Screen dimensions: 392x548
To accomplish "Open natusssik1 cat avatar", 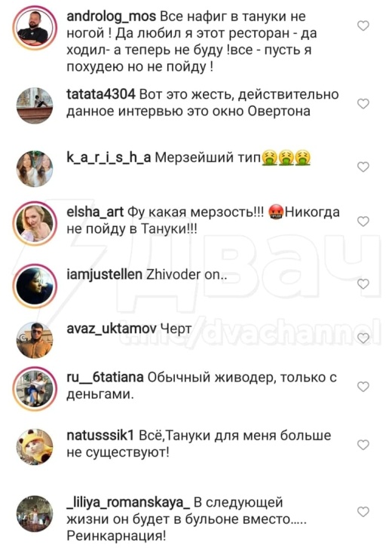I will pos(35,447).
